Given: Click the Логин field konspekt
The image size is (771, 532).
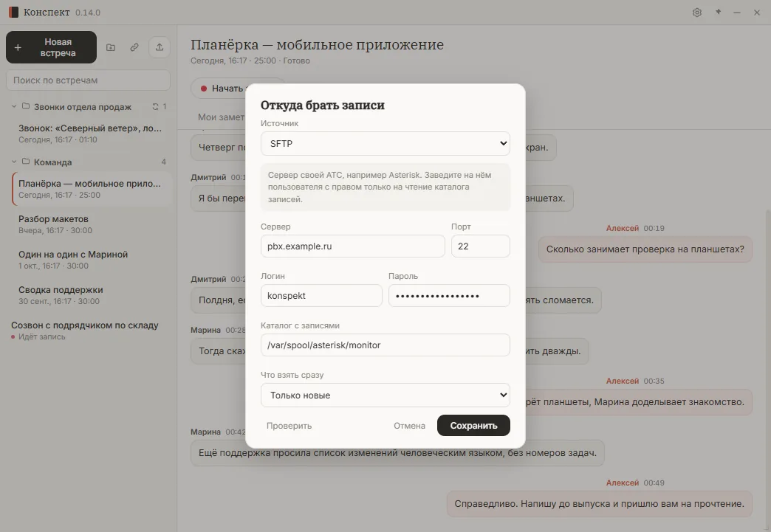Looking at the screenshot, I should (321, 296).
